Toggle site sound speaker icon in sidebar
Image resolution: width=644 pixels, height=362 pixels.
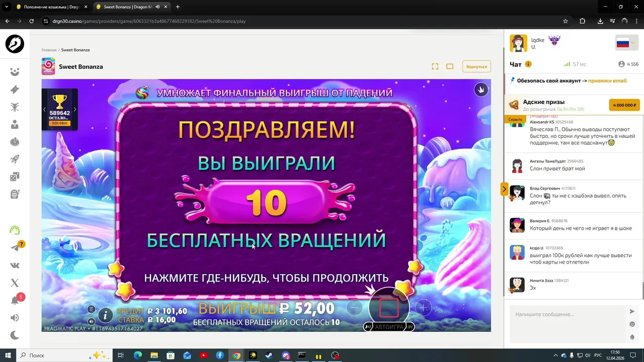coord(15,318)
